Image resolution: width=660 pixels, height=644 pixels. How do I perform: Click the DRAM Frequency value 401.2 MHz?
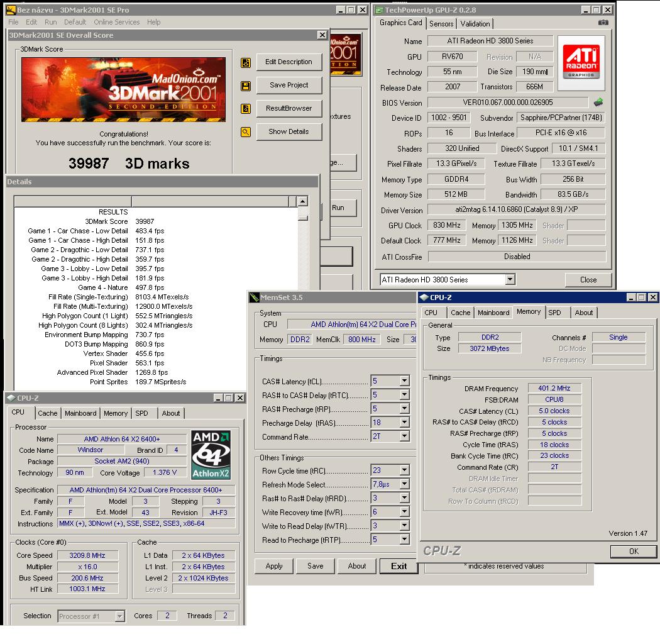[x=554, y=388]
